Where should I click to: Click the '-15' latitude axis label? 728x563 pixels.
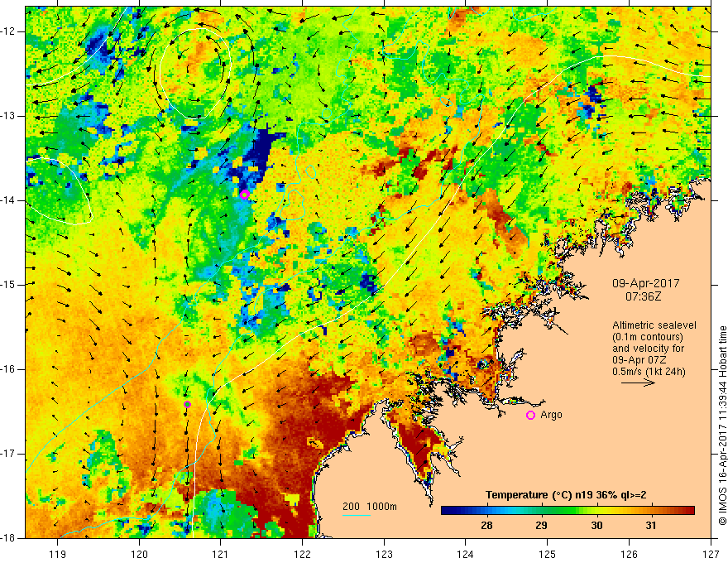(9, 284)
